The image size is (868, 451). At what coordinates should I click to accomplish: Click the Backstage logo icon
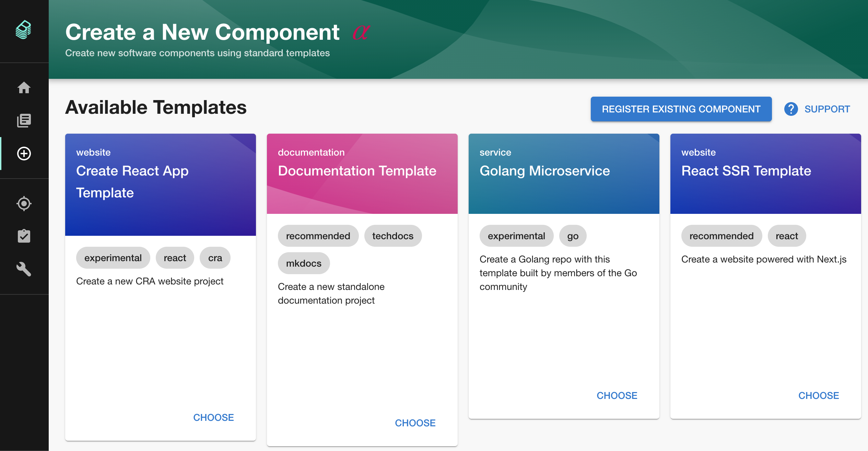[23, 30]
